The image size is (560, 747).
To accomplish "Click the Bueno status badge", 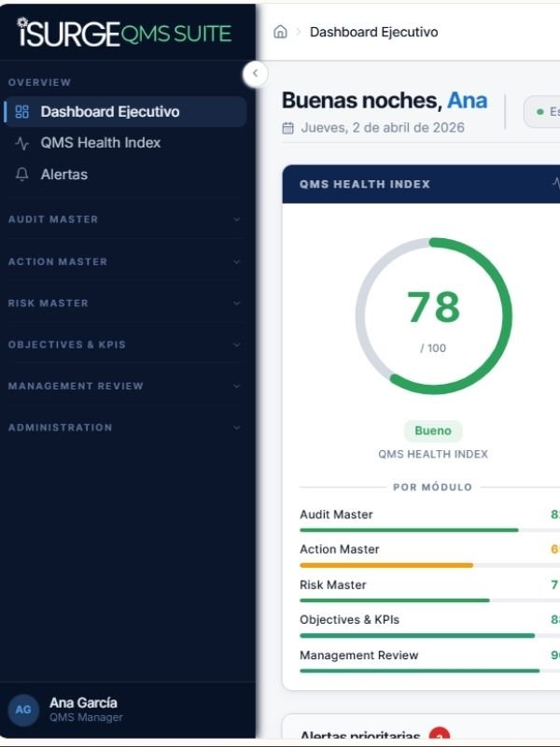I will click(x=433, y=430).
